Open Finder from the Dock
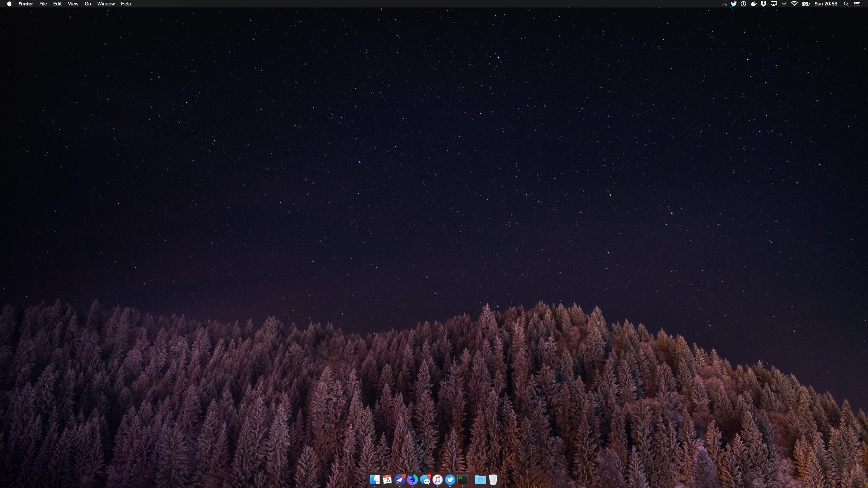The height and width of the screenshot is (488, 868). (375, 480)
